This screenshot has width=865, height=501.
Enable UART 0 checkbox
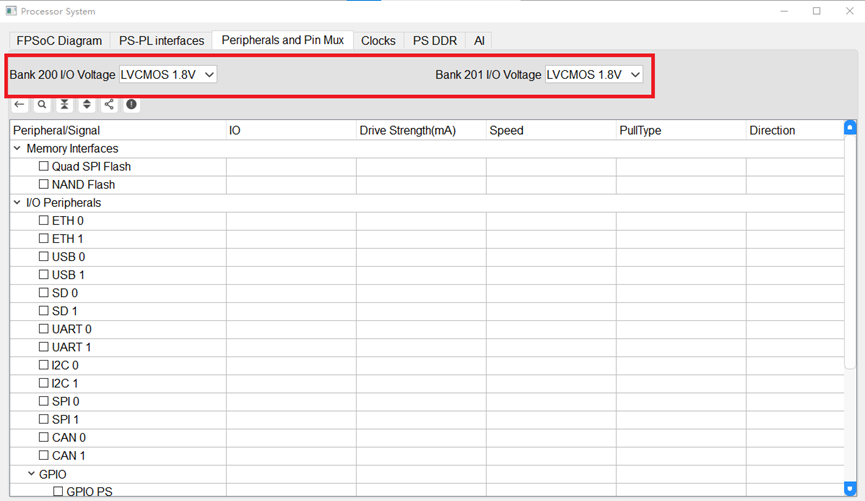click(x=44, y=329)
